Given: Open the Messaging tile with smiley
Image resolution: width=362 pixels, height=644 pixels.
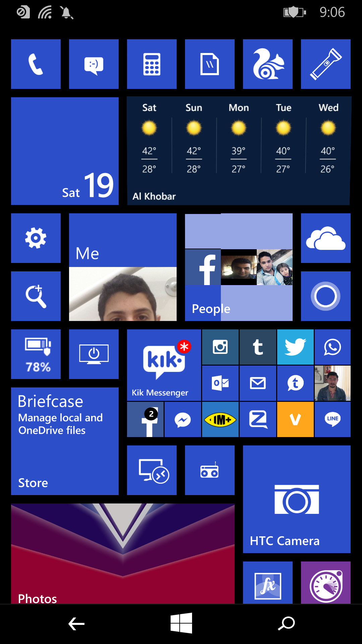Looking at the screenshot, I should click(x=94, y=64).
